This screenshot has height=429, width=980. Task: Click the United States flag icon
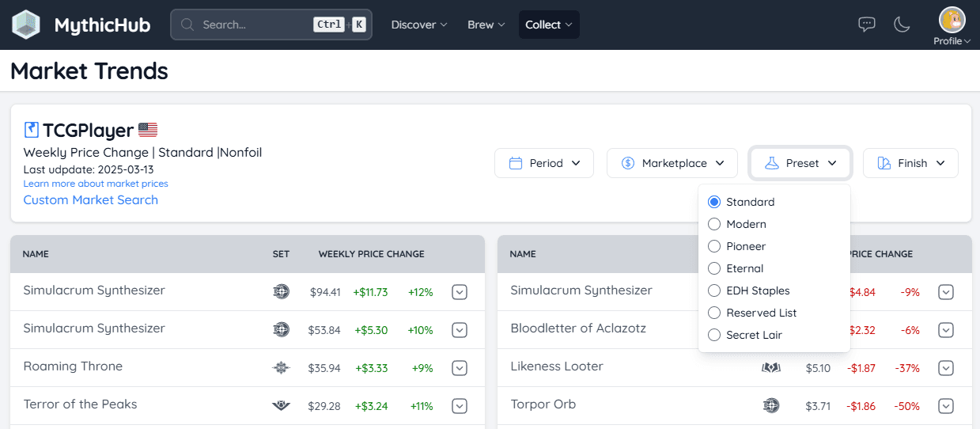click(148, 130)
